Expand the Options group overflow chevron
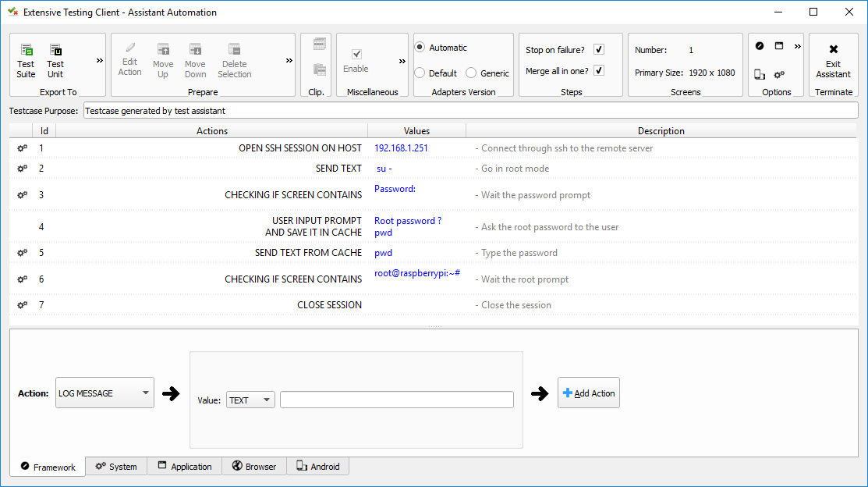The image size is (868, 487). point(797,47)
